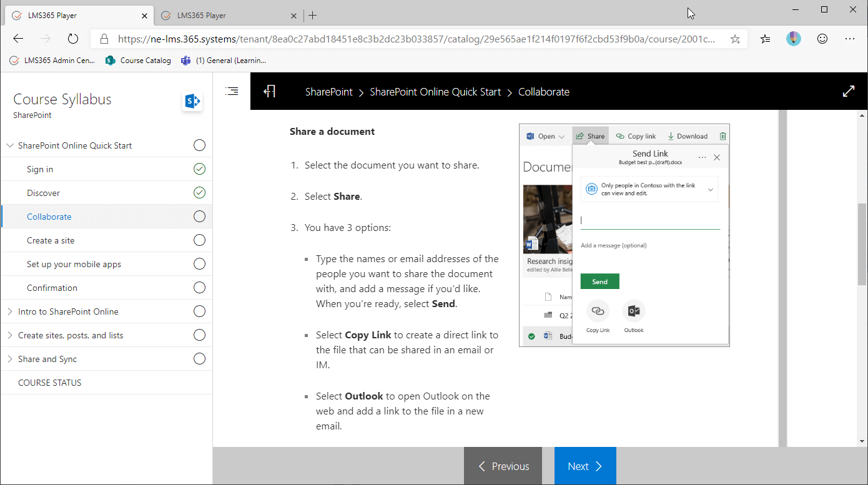Click the page vertical scrollbar thumb
868x485 pixels.
[x=862, y=243]
